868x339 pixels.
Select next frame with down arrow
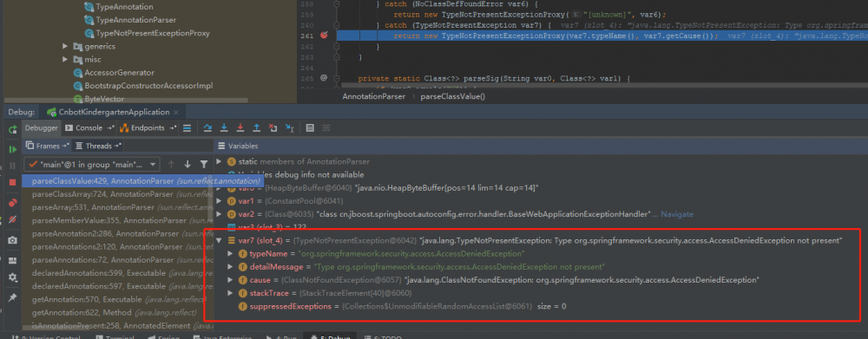(187, 164)
